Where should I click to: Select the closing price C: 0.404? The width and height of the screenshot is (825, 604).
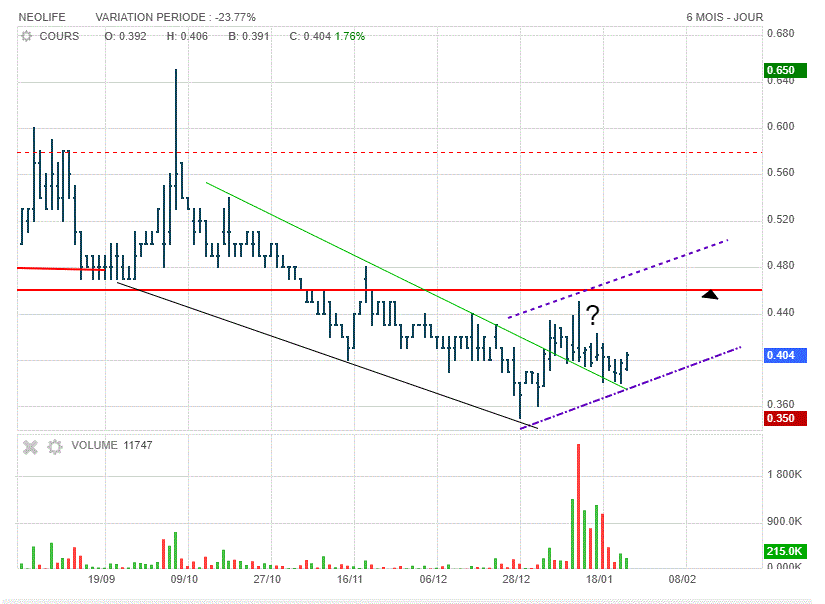click(x=310, y=36)
